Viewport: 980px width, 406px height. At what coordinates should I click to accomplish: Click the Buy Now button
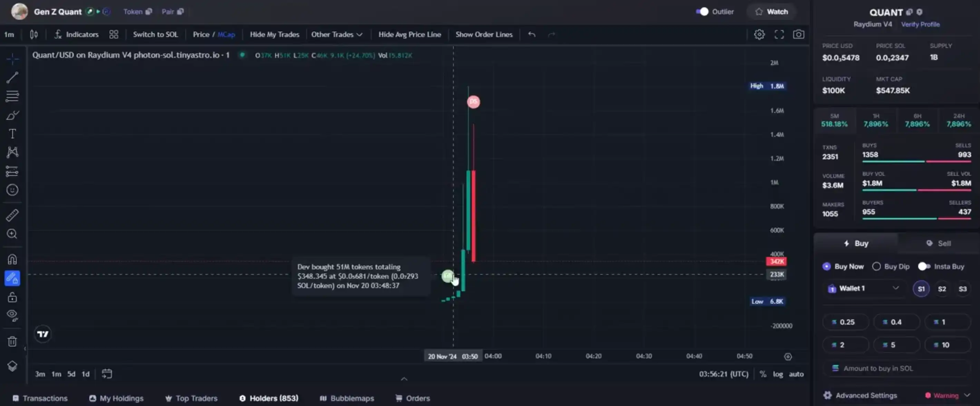pyautogui.click(x=843, y=267)
